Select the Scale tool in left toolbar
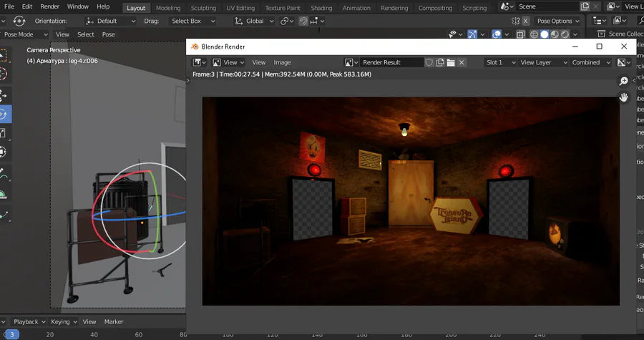Screen dimensions: 644x340 click(x=4, y=133)
